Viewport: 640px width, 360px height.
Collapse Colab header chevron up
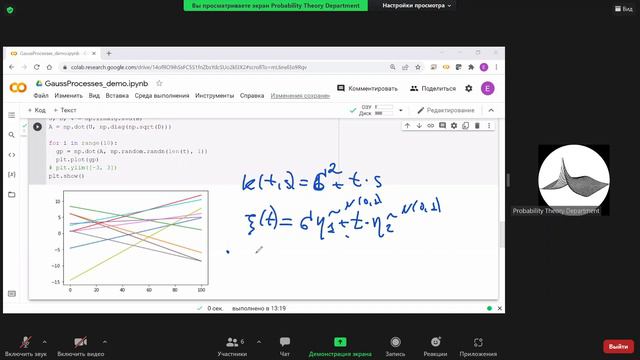(491, 110)
